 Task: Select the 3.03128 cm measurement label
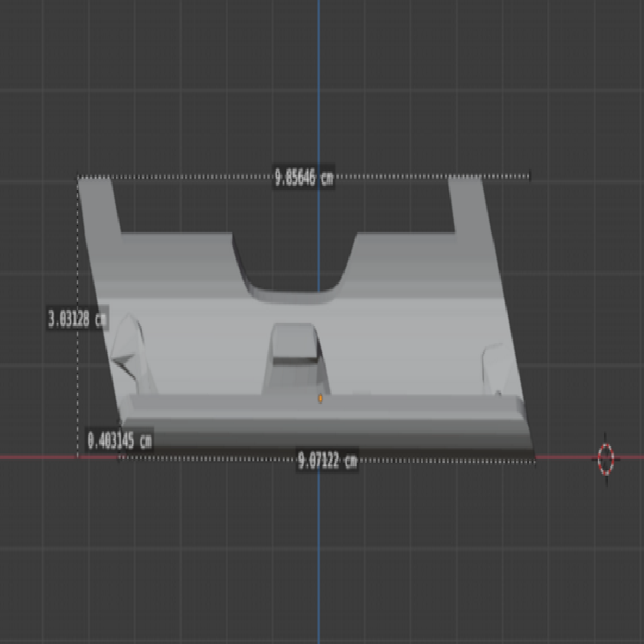pos(77,319)
